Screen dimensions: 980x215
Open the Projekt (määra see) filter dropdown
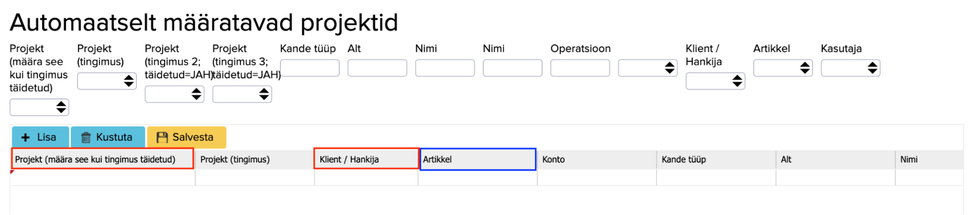coord(39,107)
